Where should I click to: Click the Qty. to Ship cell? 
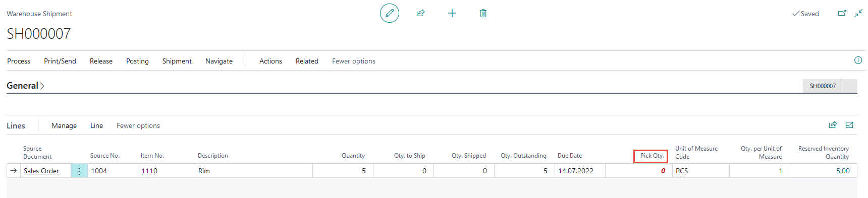tap(403, 171)
